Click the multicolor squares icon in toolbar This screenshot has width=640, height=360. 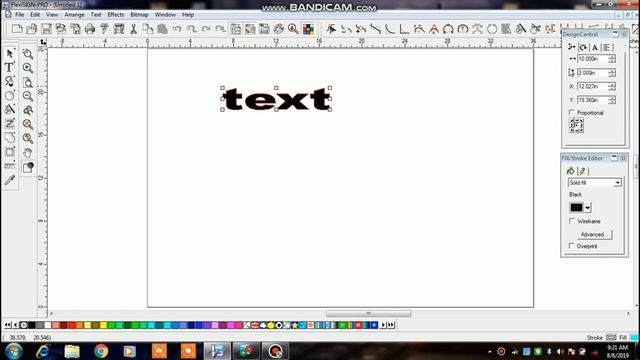(x=308, y=29)
